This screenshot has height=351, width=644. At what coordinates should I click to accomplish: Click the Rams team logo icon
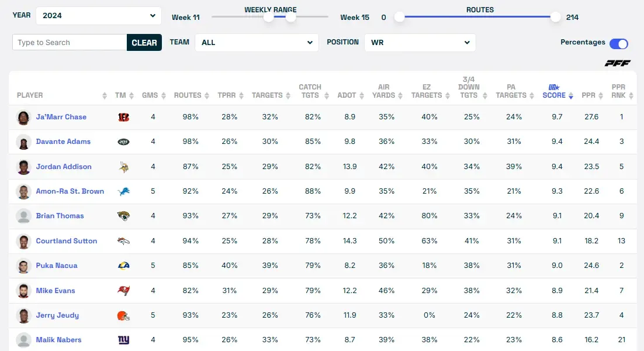click(x=123, y=266)
